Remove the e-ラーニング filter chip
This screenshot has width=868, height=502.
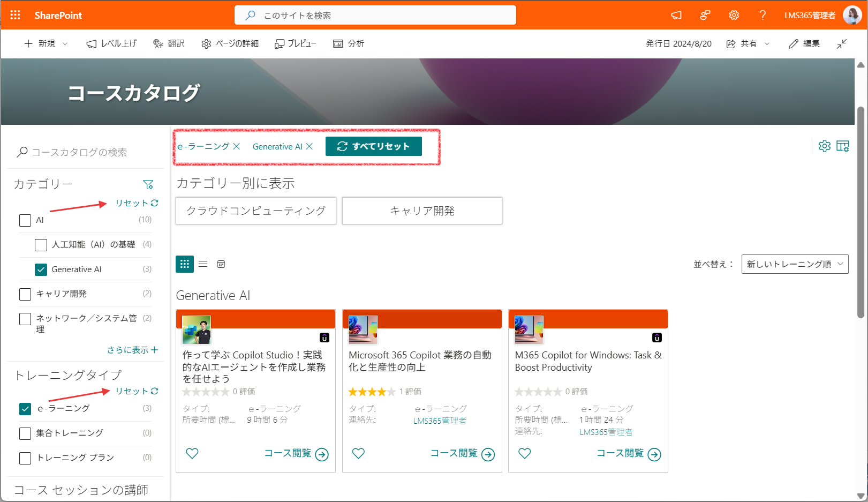(236, 146)
